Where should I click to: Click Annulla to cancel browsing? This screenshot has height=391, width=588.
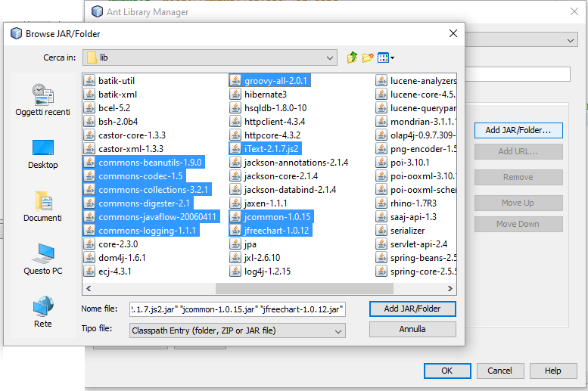click(x=412, y=329)
